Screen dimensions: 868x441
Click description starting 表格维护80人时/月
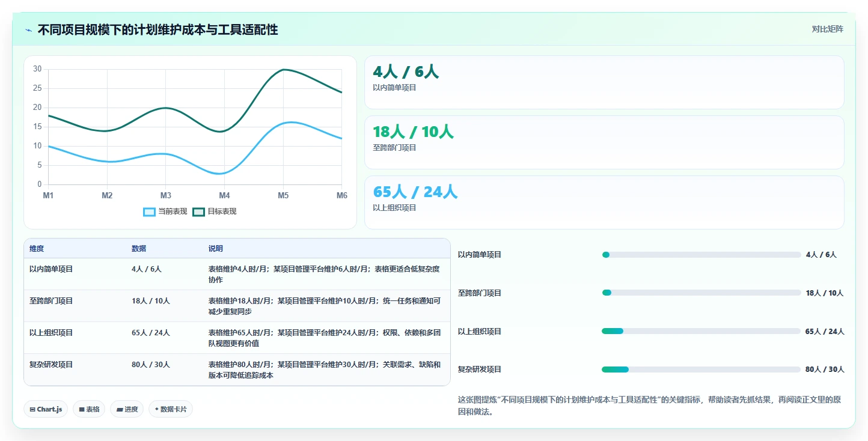coord(325,370)
